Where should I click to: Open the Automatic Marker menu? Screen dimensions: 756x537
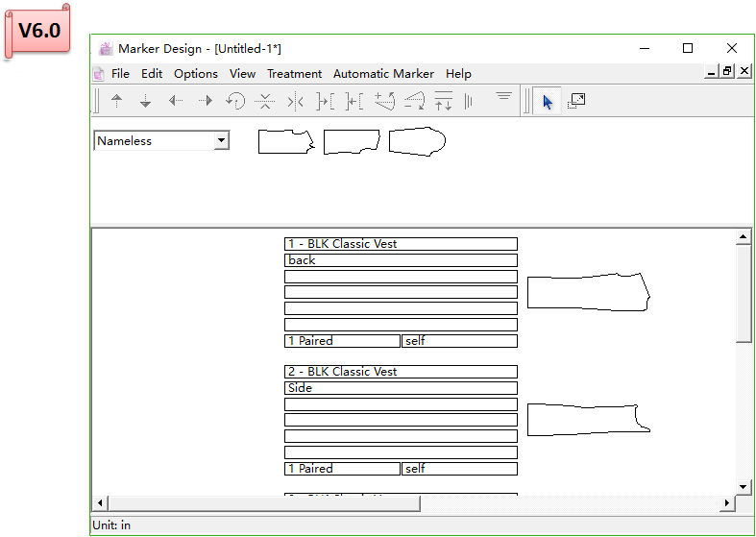coord(383,74)
